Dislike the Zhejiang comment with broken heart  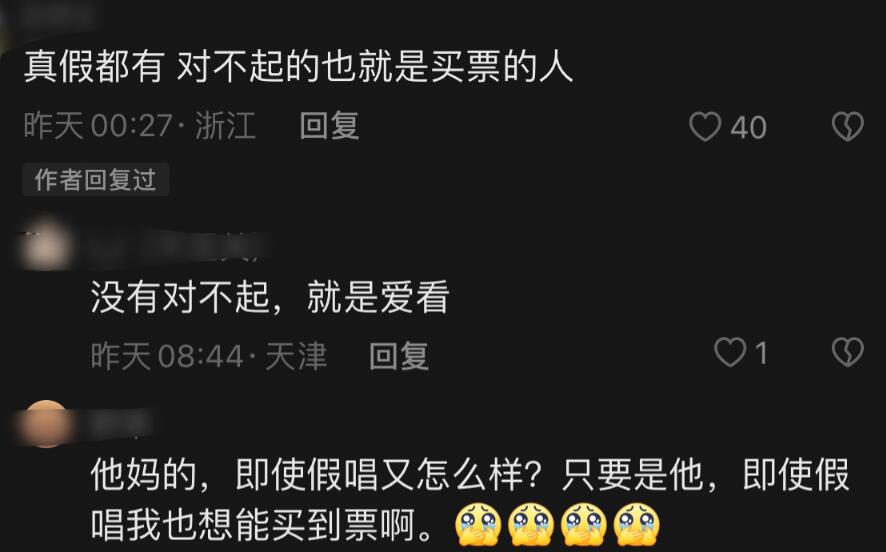point(848,126)
